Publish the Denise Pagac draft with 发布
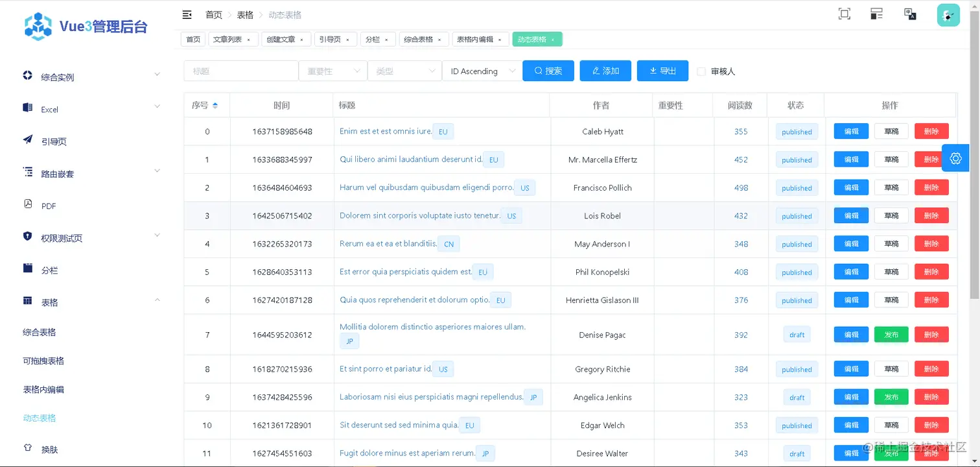Viewport: 980px width, 467px height. (x=891, y=335)
